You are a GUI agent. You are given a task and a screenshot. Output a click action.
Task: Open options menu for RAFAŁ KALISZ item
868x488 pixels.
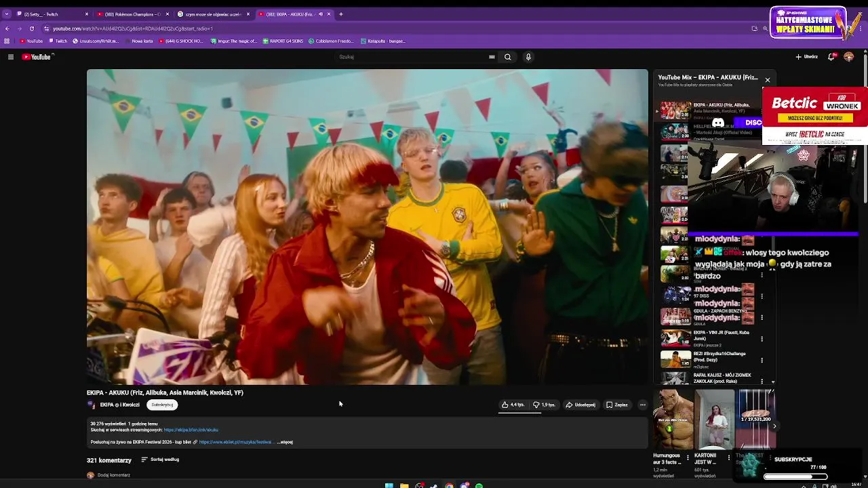pos(762,381)
